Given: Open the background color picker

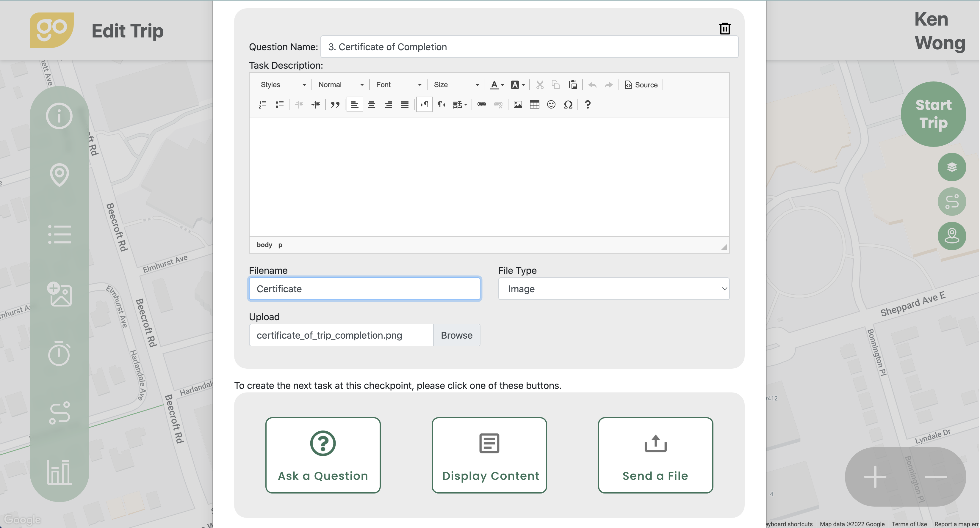Looking at the screenshot, I should (517, 85).
